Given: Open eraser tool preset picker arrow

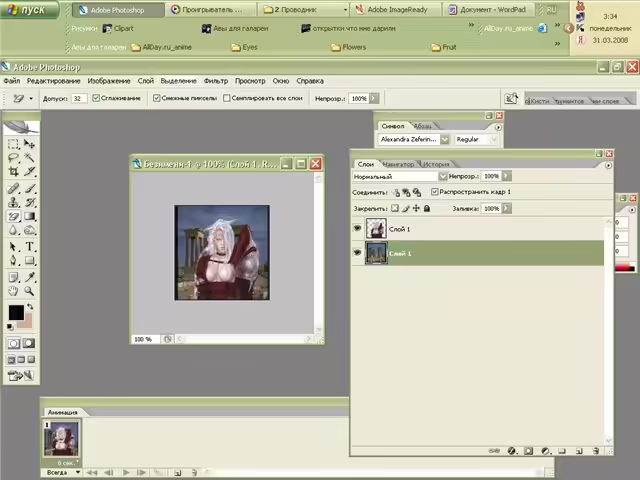Looking at the screenshot, I should [31, 98].
